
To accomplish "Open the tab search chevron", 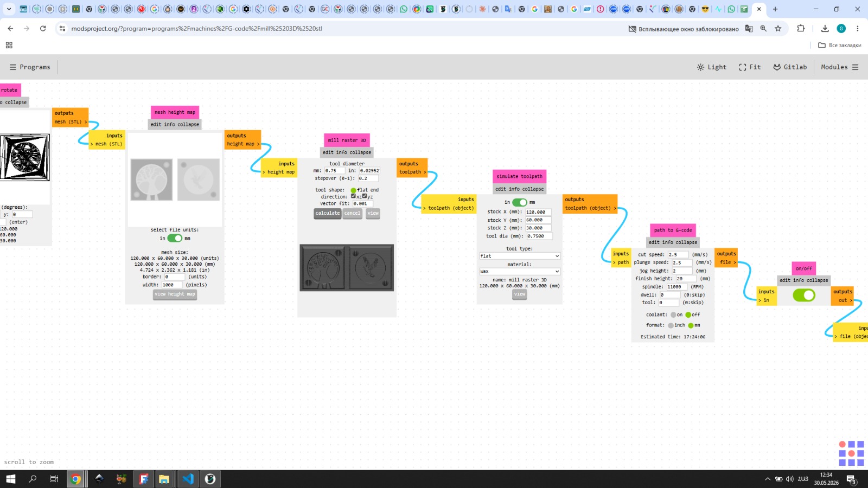I will pos(9,9).
